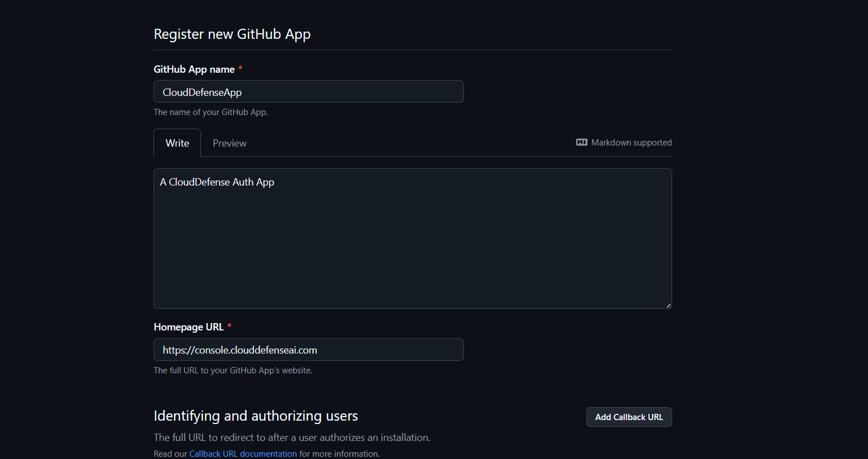Click the 'GitHub App name' label
The height and width of the screenshot is (459, 868).
[x=194, y=69]
